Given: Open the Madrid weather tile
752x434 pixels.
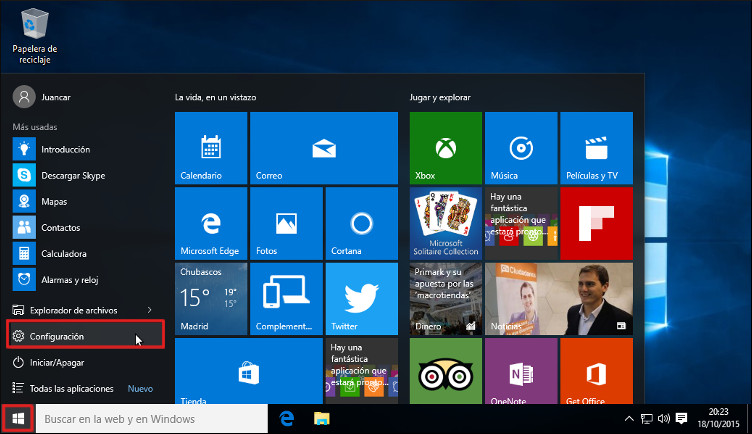Looking at the screenshot, I should pyautogui.click(x=211, y=299).
